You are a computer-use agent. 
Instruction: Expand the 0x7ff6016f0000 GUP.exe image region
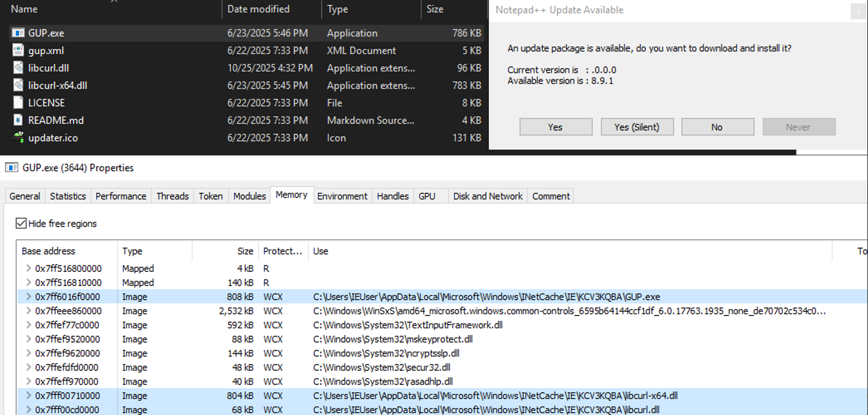pyautogui.click(x=28, y=297)
